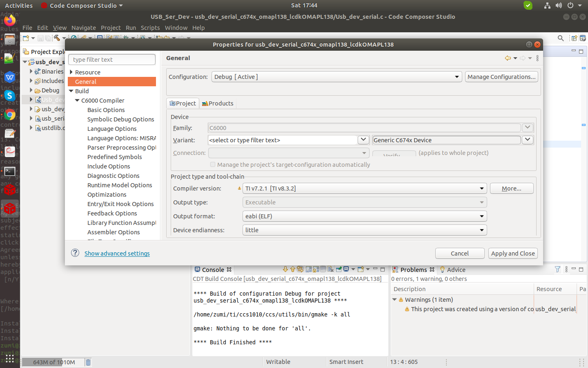Minimize the Problems view panel
588x368 pixels.
point(574,269)
